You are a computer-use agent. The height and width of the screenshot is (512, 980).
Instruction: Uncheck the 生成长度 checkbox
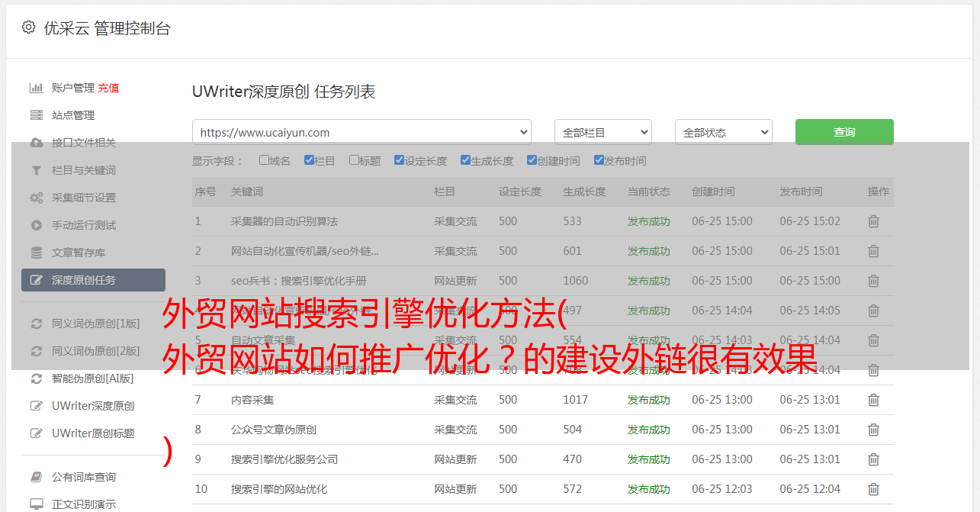pos(465,160)
